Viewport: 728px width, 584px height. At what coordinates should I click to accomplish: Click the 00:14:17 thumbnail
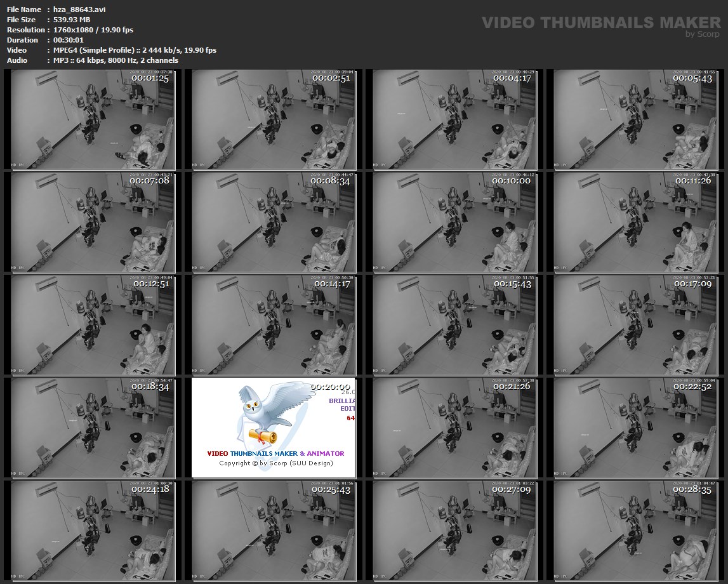[x=274, y=326]
